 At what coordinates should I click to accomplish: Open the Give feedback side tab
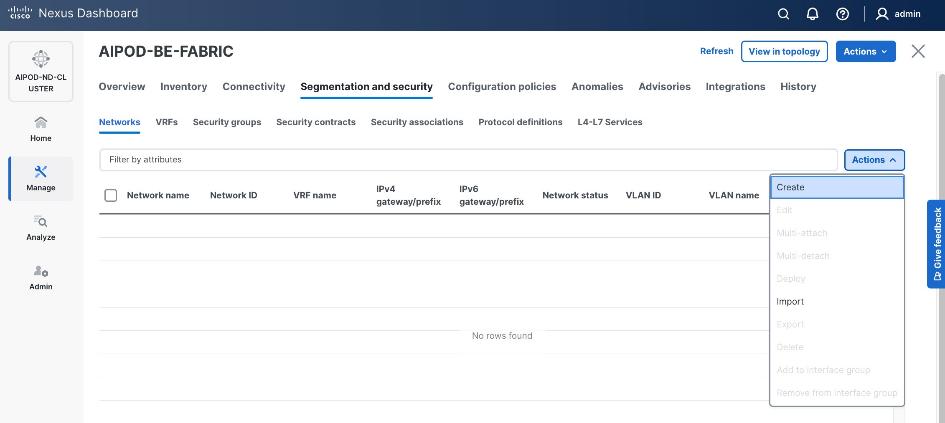[936, 244]
